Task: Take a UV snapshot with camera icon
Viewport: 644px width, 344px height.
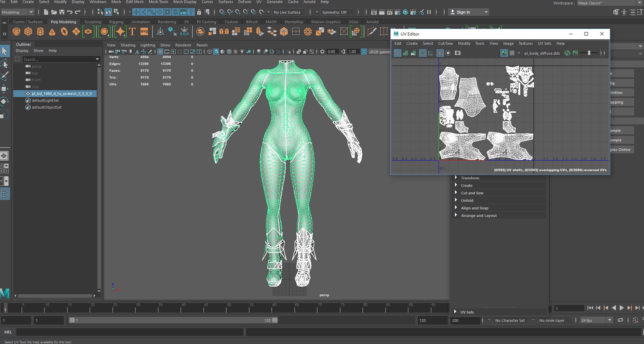Action: (458, 53)
